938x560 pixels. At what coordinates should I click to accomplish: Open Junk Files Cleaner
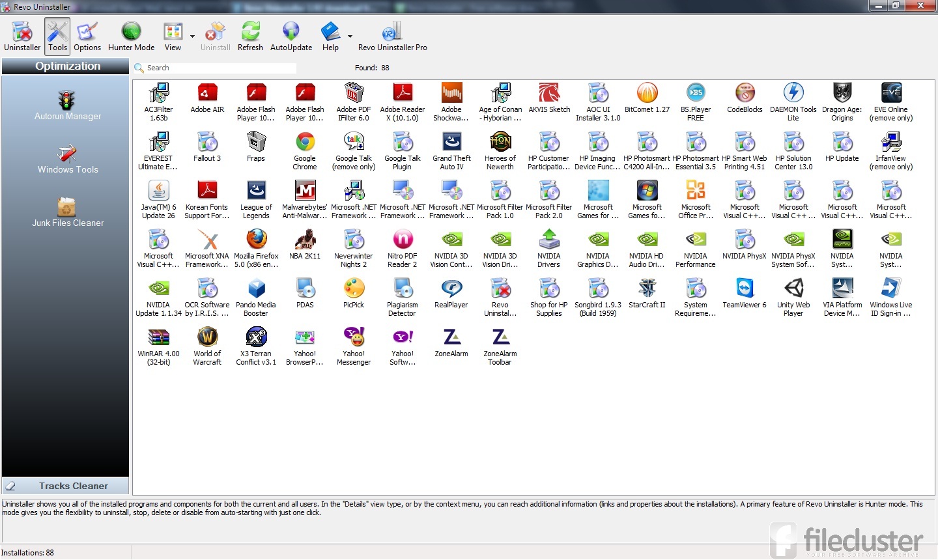point(68,212)
